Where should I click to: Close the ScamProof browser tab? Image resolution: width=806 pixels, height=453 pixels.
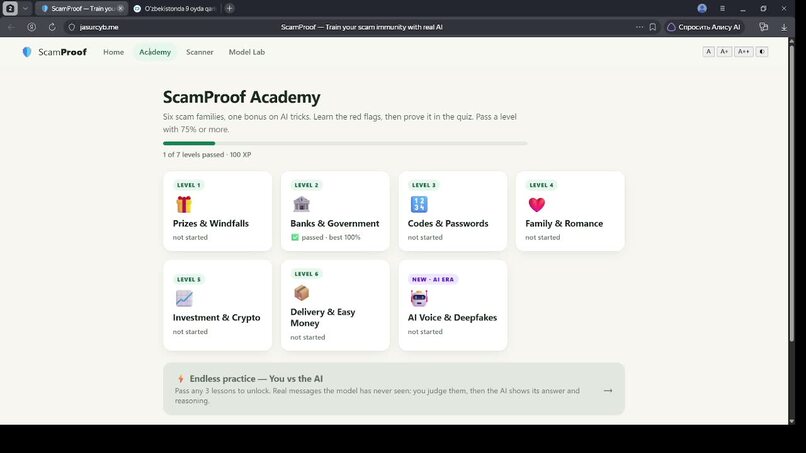(x=120, y=8)
